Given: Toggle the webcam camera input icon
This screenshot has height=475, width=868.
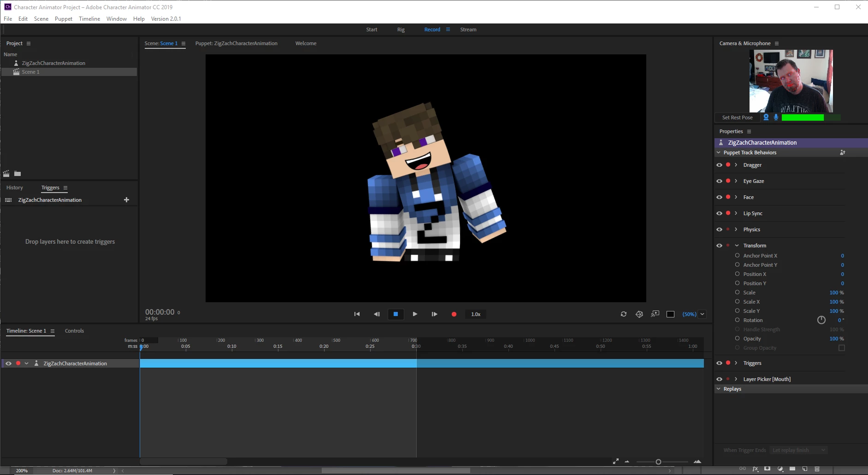Looking at the screenshot, I should coord(766,117).
